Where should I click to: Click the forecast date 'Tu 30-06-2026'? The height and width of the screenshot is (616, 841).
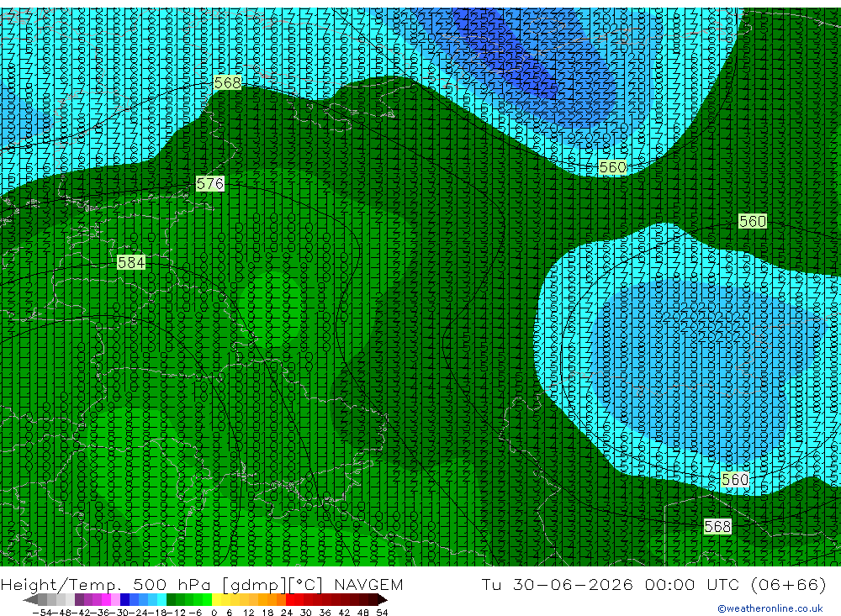point(558,584)
